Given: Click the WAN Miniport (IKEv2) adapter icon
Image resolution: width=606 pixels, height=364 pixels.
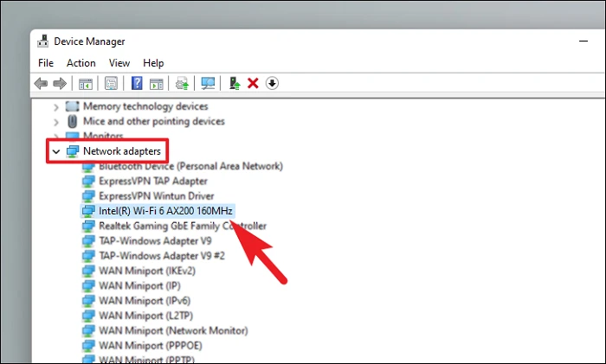Looking at the screenshot, I should [x=88, y=271].
